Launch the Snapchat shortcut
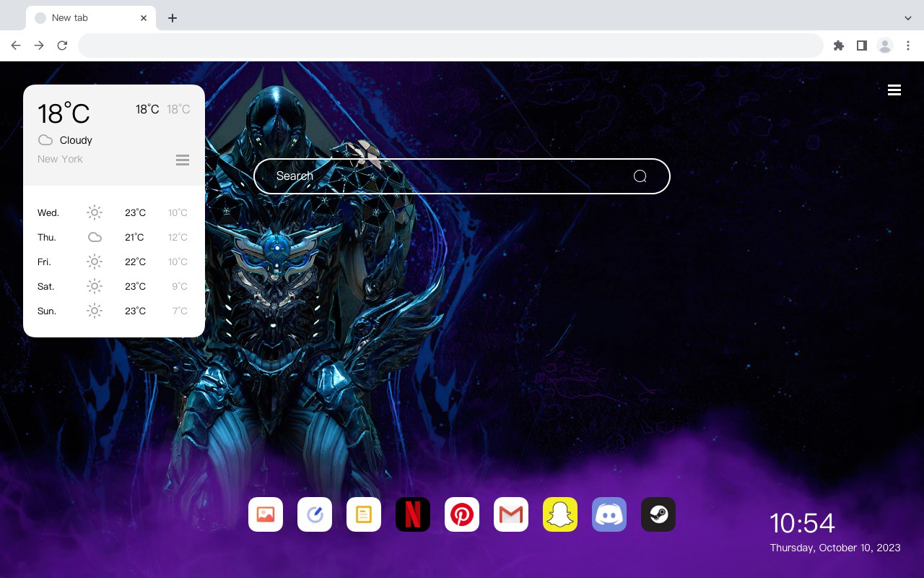This screenshot has height=578, width=924. click(x=560, y=514)
